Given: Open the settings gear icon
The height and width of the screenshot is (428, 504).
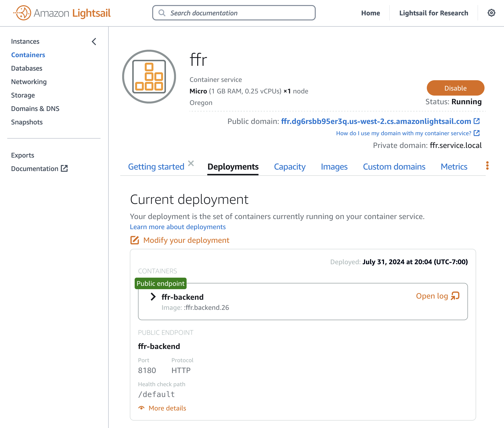Looking at the screenshot, I should 491,13.
